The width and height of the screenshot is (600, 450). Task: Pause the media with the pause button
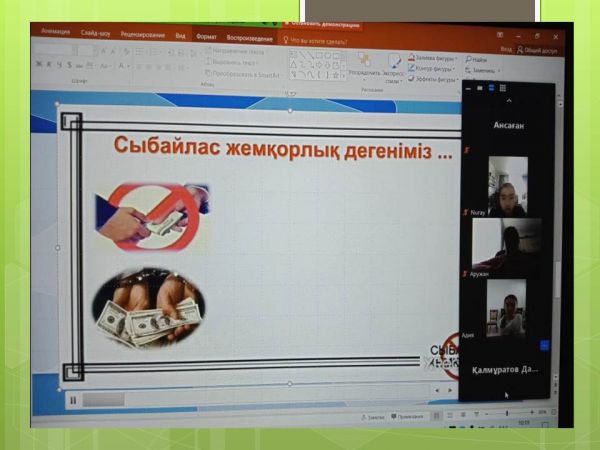[x=73, y=399]
